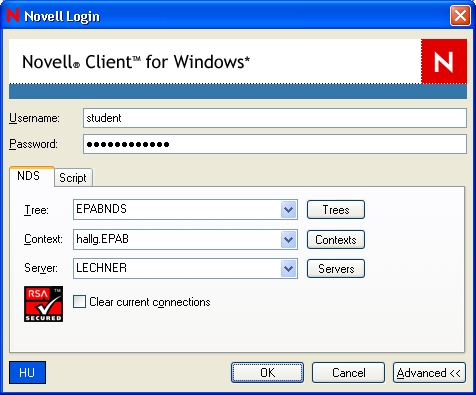Viewport: 476px width, 395px height.
Task: Toggle the HU keyboard language indicator
Action: click(27, 372)
